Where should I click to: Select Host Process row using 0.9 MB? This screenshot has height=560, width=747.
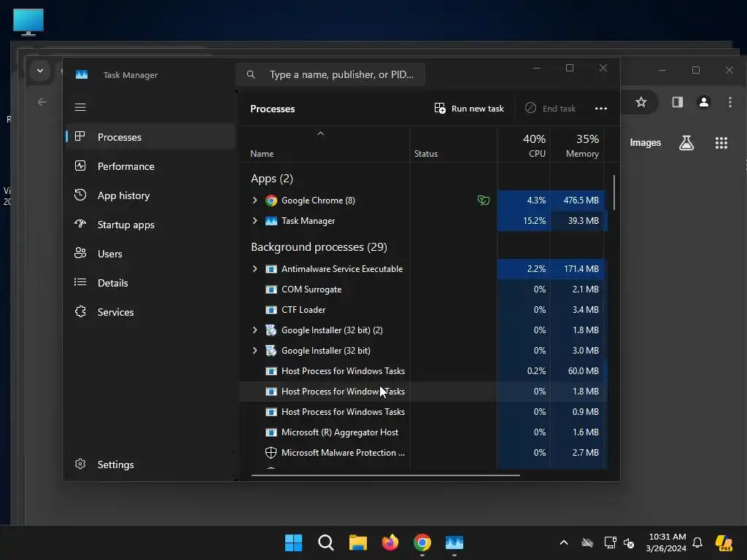click(x=423, y=412)
